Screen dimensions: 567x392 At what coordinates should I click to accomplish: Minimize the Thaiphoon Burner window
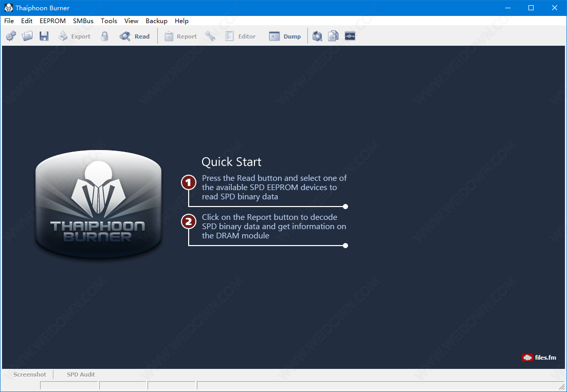507,8
